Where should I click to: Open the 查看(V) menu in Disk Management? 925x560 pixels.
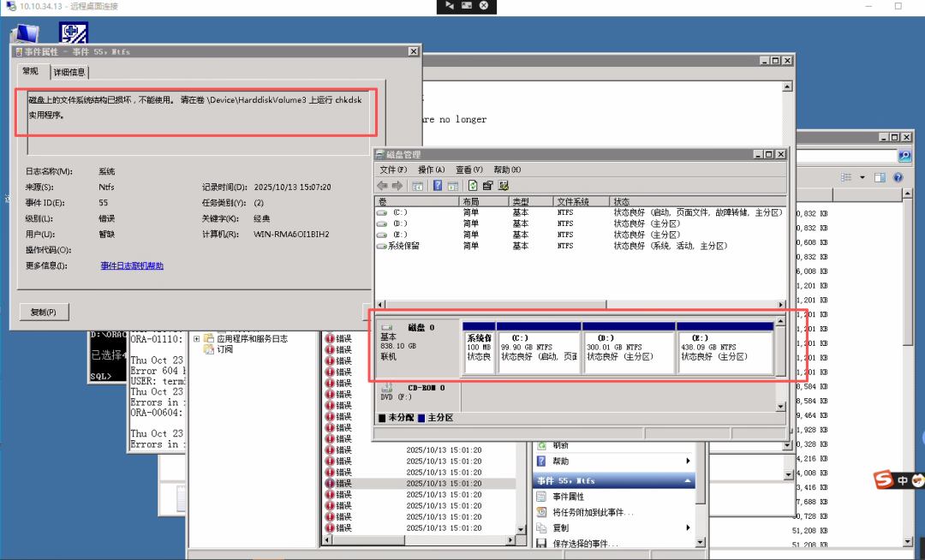click(469, 170)
